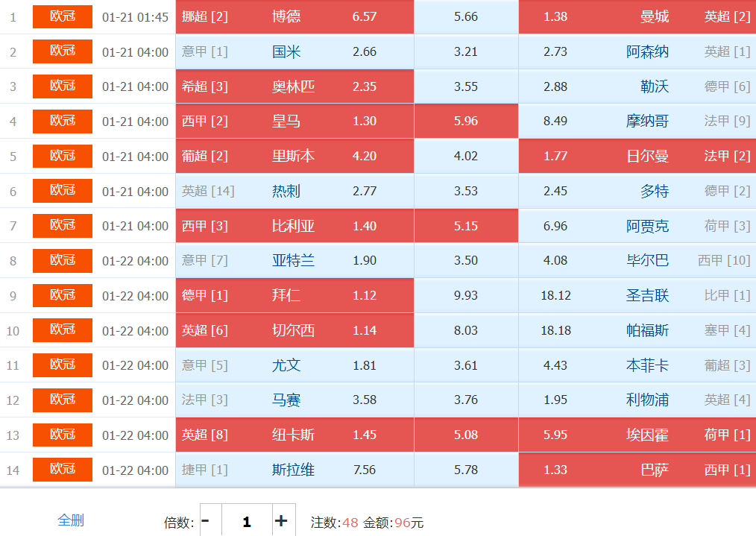Deselect 曼城 away win odds 1.38
The height and width of the screenshot is (536, 756).
tap(637, 17)
